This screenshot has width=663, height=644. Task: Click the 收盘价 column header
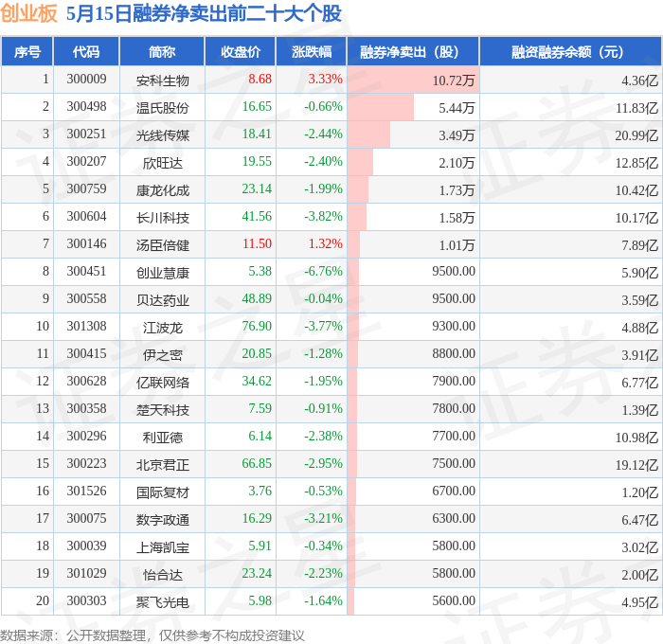(x=241, y=51)
